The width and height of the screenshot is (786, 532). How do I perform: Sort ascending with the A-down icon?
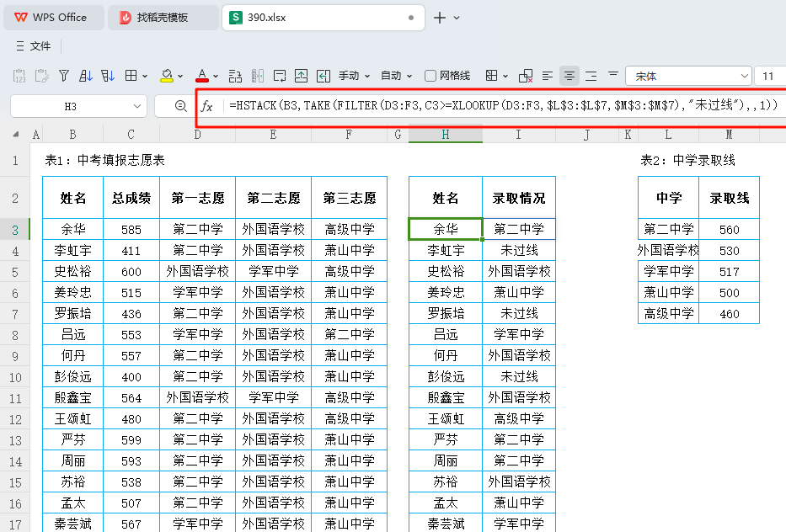click(86, 76)
